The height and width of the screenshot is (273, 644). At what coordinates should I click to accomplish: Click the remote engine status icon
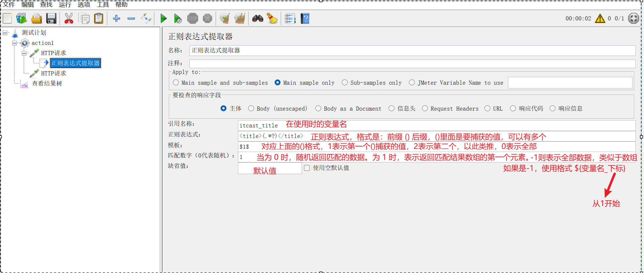click(x=634, y=18)
